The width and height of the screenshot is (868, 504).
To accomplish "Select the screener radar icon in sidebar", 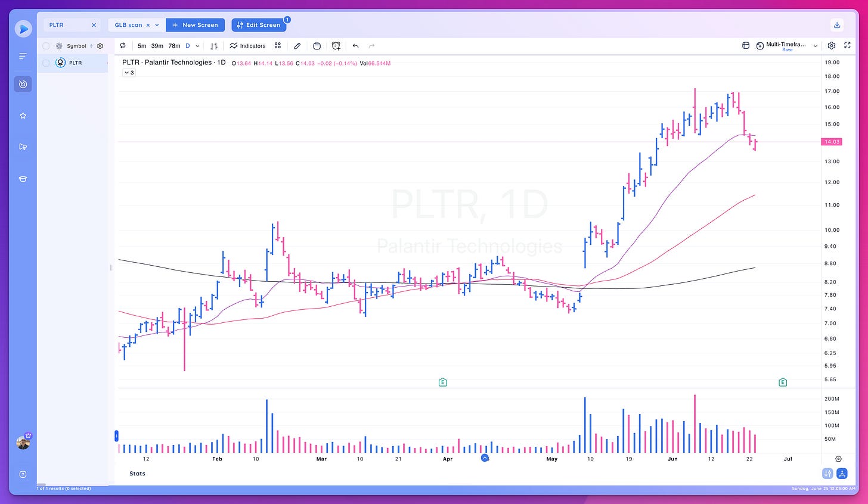I will pyautogui.click(x=23, y=84).
